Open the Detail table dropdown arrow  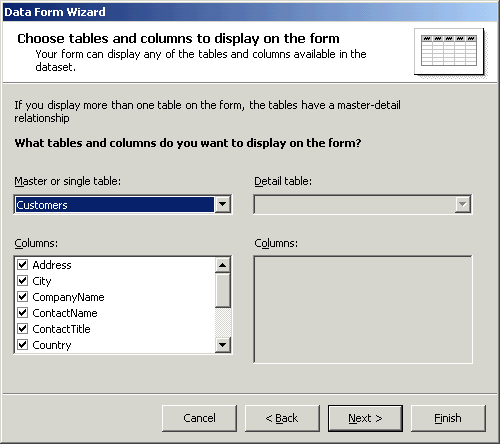(463, 204)
